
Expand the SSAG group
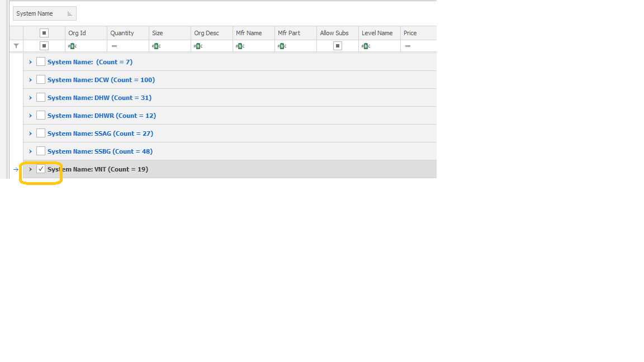[x=30, y=134]
